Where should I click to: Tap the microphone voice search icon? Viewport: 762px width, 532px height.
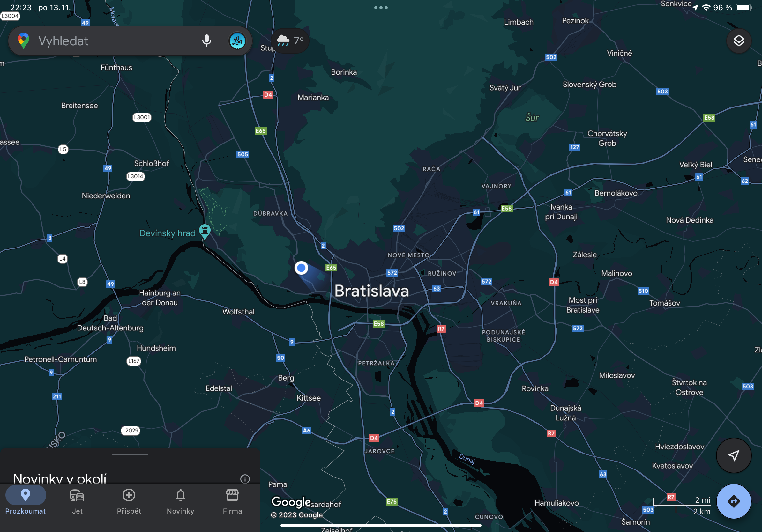206,41
